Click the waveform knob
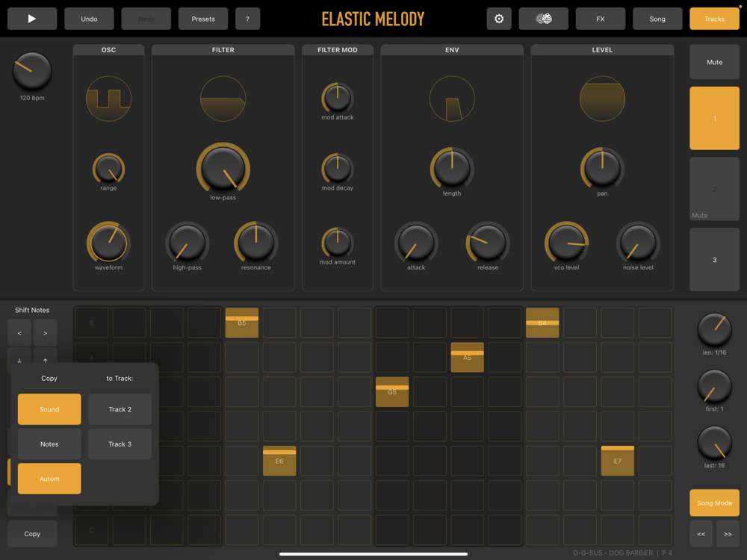 [108, 243]
